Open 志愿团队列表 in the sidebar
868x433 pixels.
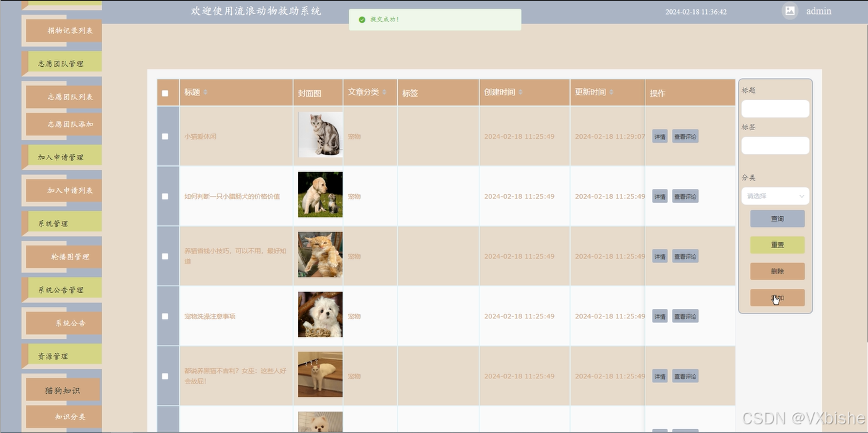64,97
